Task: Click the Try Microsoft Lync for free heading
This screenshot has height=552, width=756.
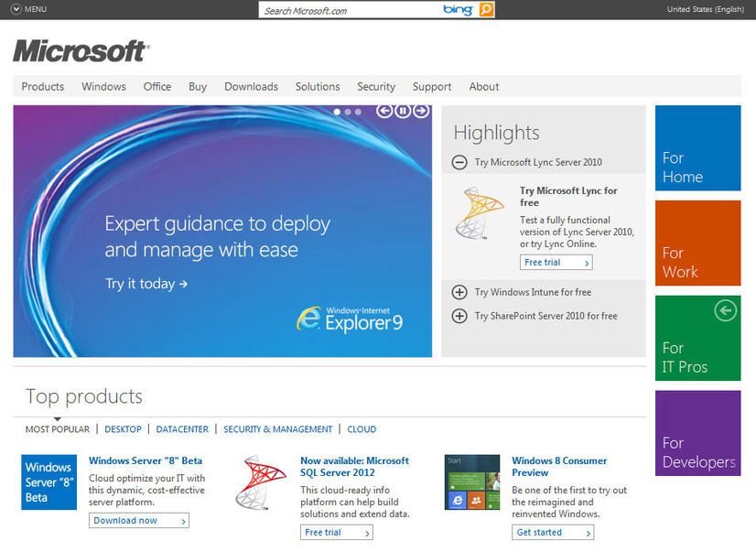Action: (568, 197)
